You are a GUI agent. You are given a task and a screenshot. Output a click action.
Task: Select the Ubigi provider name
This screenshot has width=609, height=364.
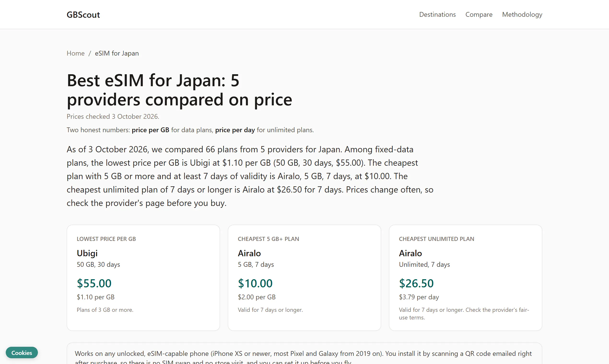(x=87, y=253)
